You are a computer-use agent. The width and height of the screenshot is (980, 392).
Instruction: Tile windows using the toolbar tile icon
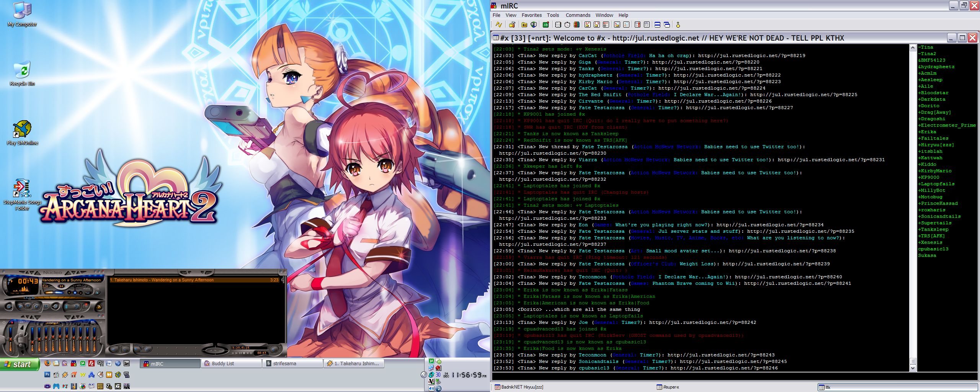click(657, 25)
